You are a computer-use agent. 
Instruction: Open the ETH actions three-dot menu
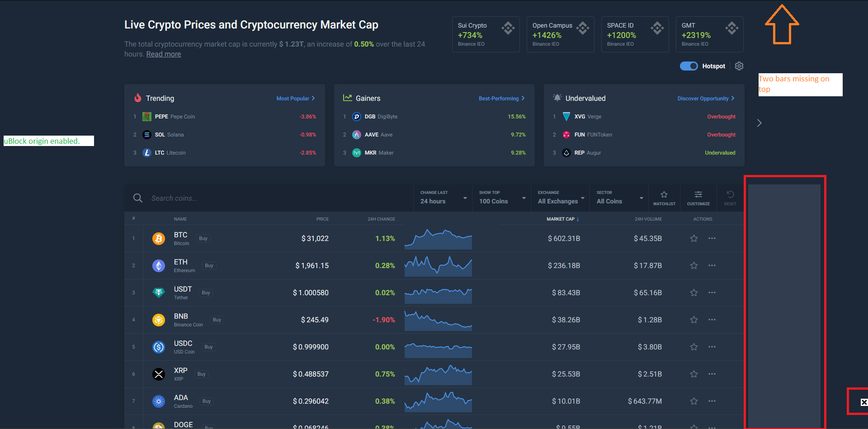pos(712,265)
